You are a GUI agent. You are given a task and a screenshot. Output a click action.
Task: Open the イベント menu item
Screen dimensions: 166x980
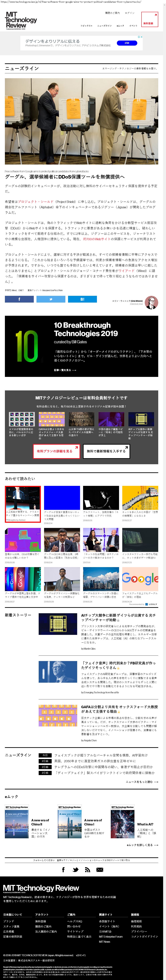point(133,26)
